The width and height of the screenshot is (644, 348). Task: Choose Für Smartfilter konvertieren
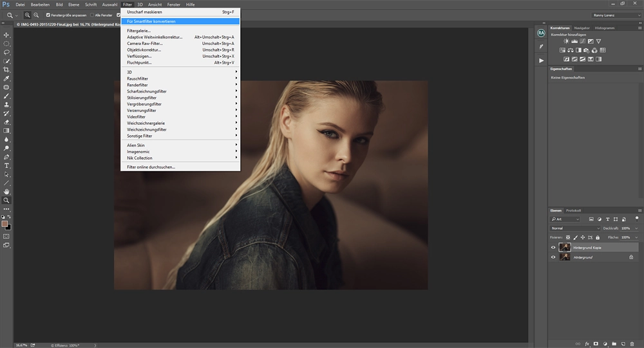[180, 21]
